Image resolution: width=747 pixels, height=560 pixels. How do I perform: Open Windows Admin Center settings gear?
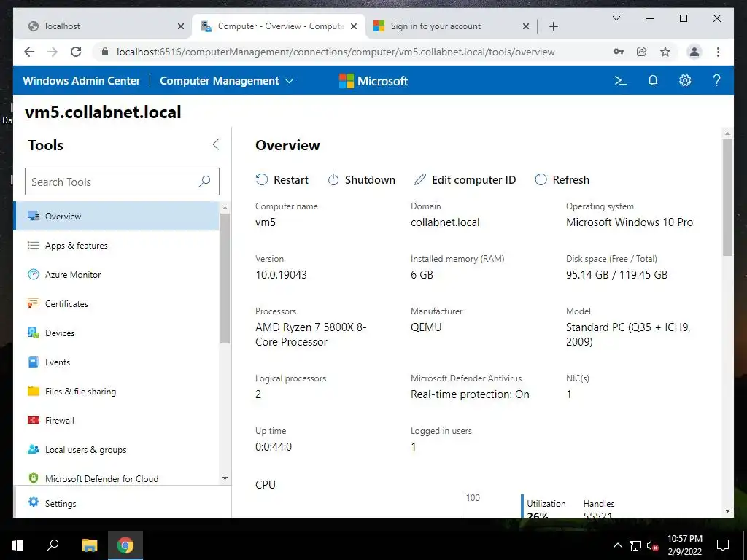[x=684, y=80]
